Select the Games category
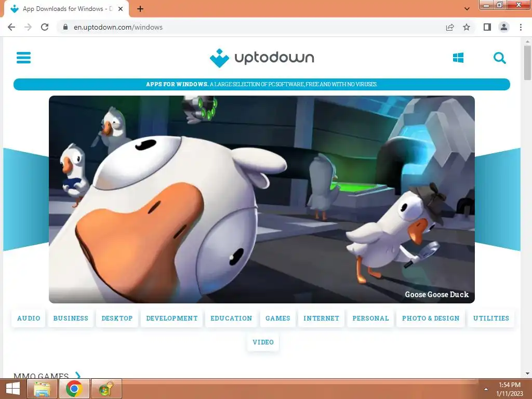Image resolution: width=532 pixels, height=399 pixels. [277, 318]
